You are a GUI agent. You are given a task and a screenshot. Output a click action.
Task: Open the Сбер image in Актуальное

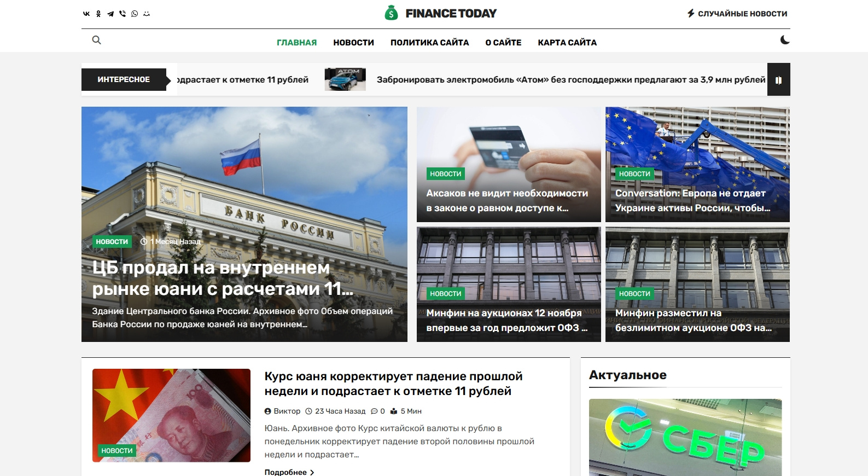coord(685,437)
